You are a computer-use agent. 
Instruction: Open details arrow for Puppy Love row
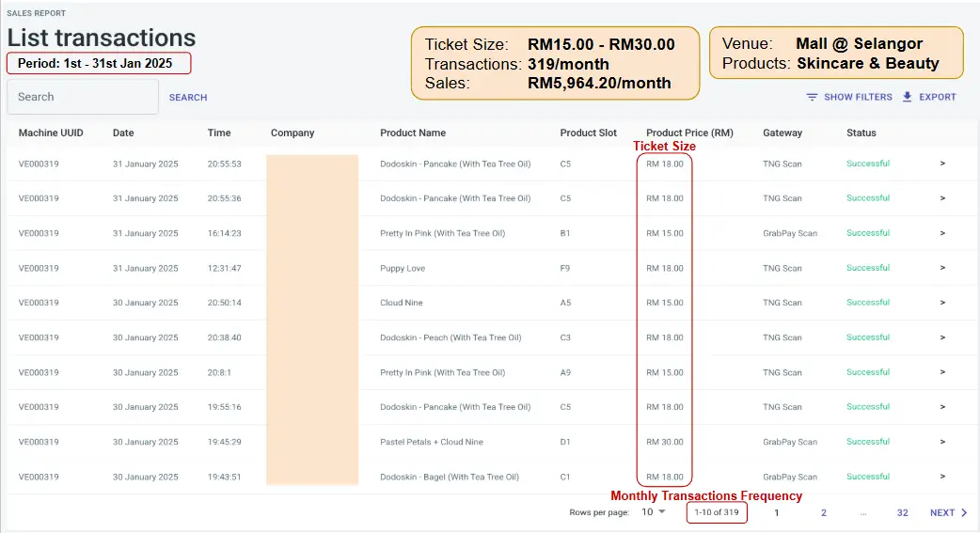942,268
